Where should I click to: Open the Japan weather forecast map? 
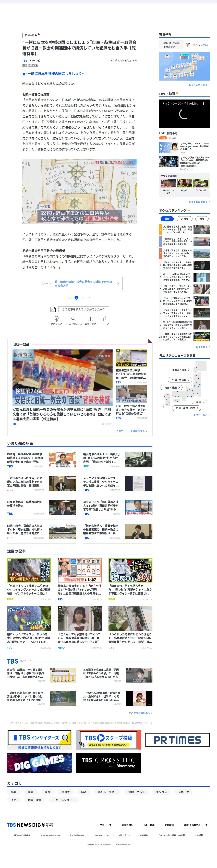[184, 66]
